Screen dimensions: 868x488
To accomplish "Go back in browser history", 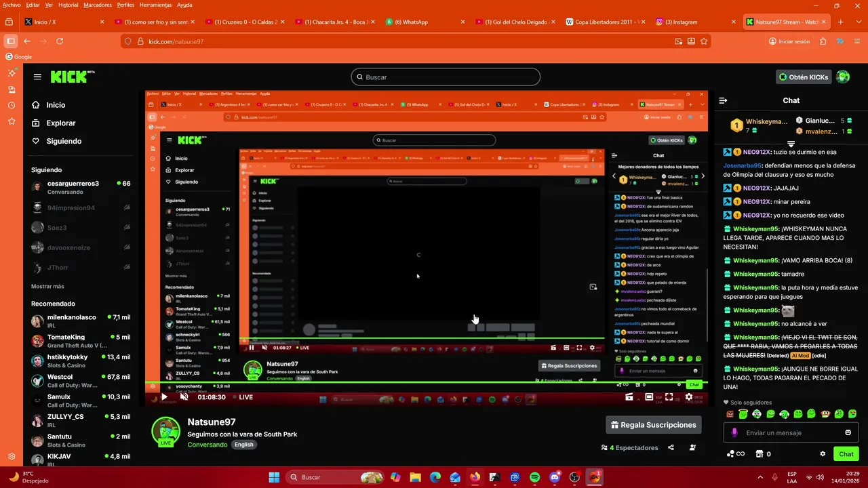I will [x=27, y=41].
